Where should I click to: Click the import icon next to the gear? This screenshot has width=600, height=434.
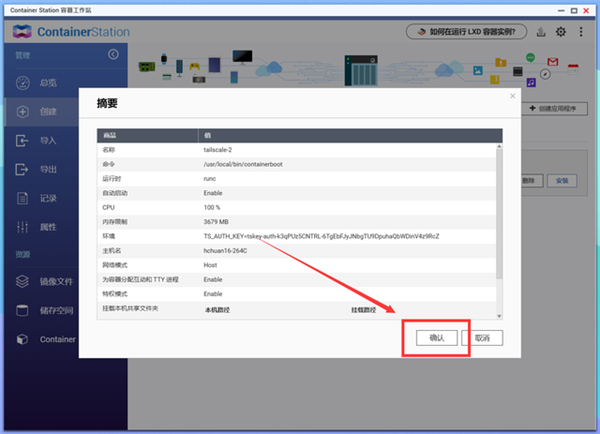click(541, 32)
